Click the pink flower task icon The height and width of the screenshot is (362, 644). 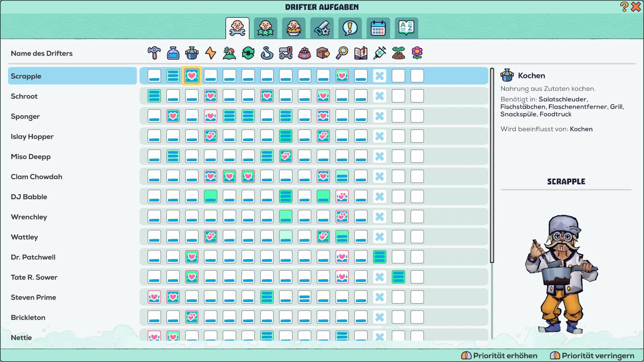[x=417, y=53]
